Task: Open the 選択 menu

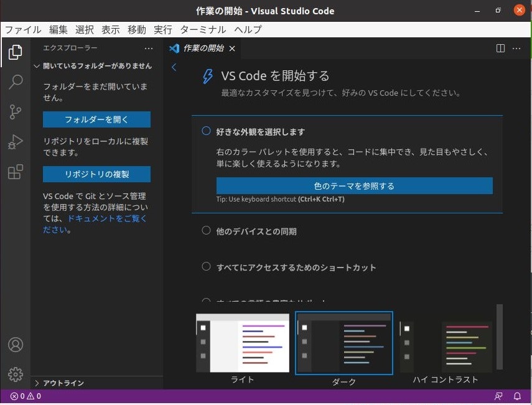Action: [85, 29]
